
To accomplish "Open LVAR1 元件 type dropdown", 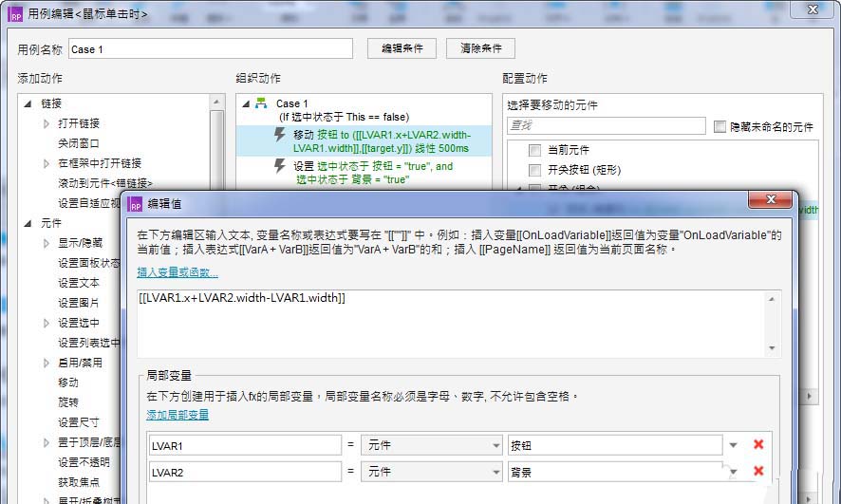I will point(432,445).
